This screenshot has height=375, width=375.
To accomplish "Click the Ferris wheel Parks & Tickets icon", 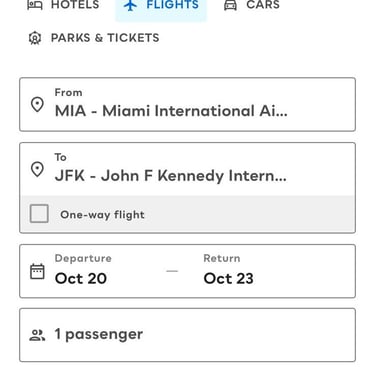I will (35, 38).
